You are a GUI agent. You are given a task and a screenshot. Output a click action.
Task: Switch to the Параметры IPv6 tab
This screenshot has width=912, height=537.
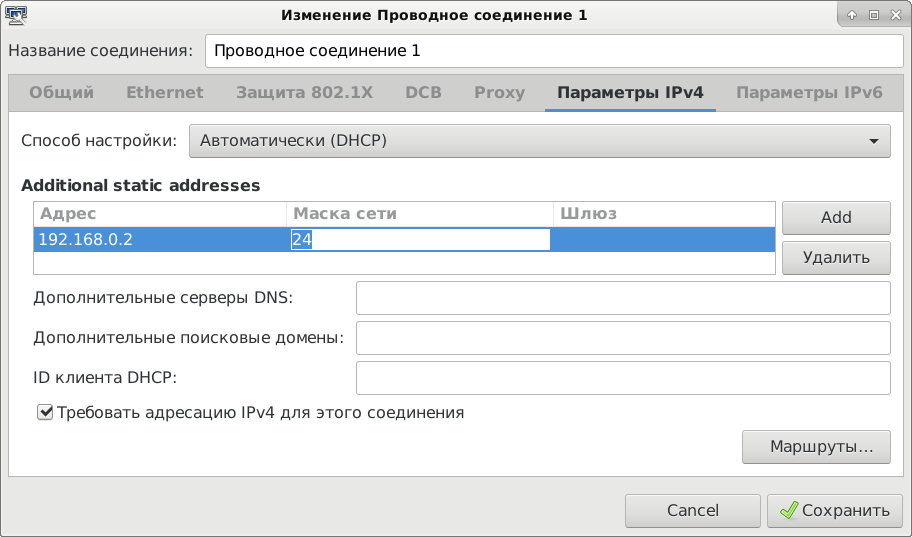pyautogui.click(x=808, y=93)
